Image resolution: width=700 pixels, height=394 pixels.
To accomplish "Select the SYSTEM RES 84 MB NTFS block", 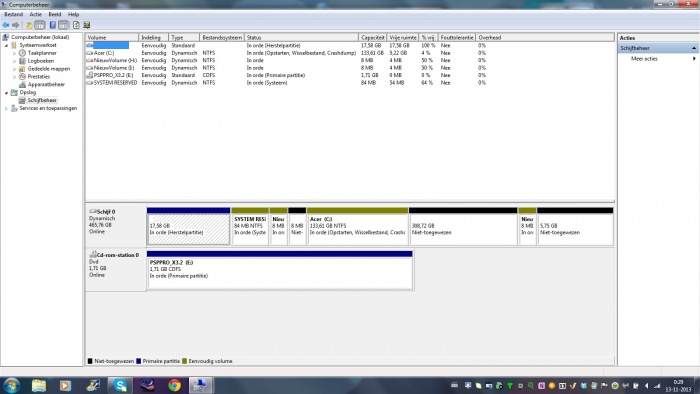I will [250, 227].
